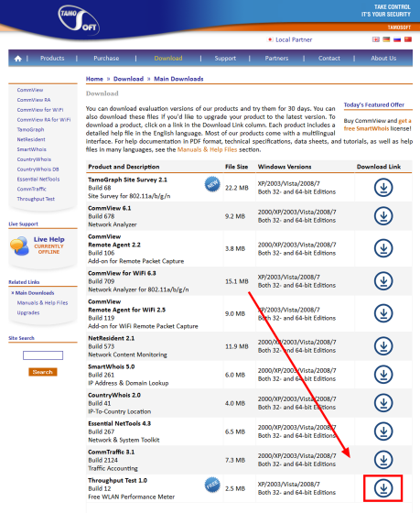The image size is (420, 513).
Task: Open the Contact page
Action: coord(329,59)
